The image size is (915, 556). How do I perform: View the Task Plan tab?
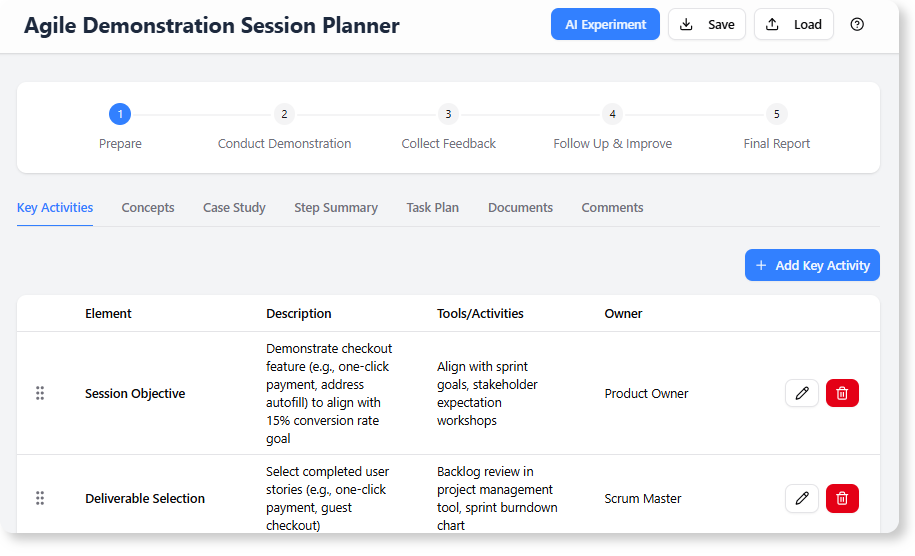point(432,208)
